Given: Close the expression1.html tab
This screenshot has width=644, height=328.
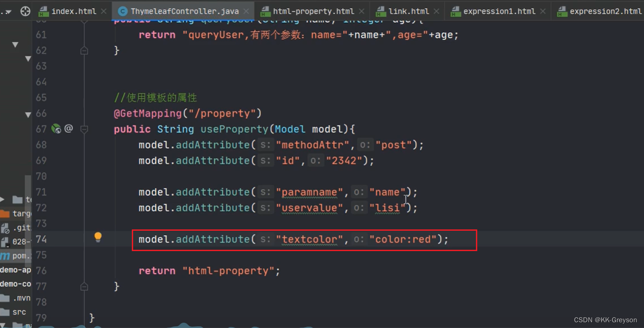Looking at the screenshot, I should pyautogui.click(x=543, y=11).
